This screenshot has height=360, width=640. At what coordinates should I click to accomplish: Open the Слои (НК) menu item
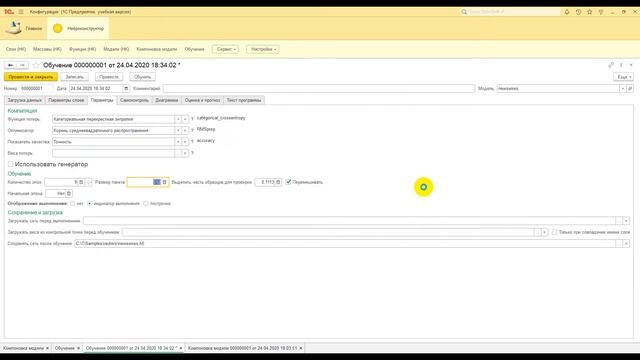(16, 49)
